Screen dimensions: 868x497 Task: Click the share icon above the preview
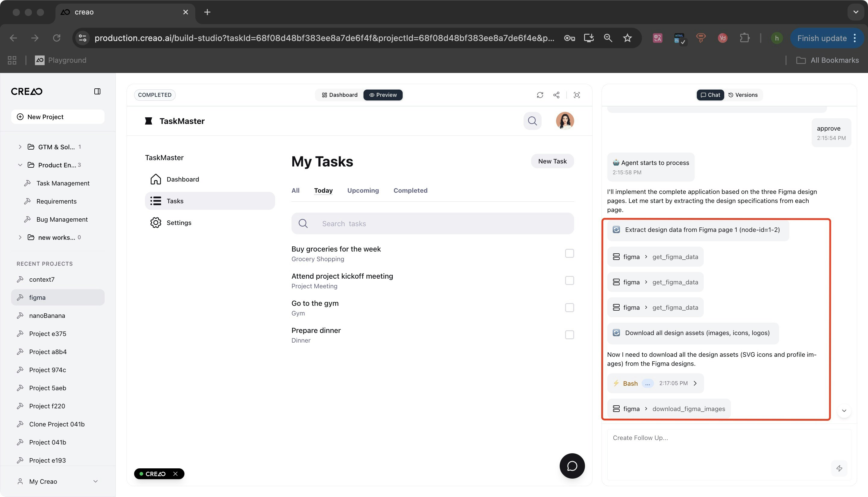pyautogui.click(x=557, y=95)
